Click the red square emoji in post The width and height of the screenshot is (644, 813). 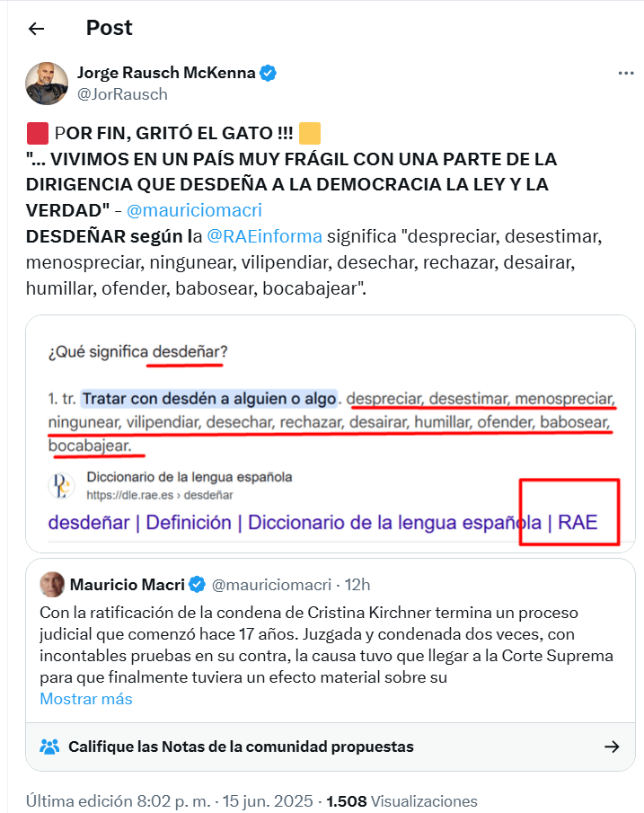pyautogui.click(x=38, y=133)
